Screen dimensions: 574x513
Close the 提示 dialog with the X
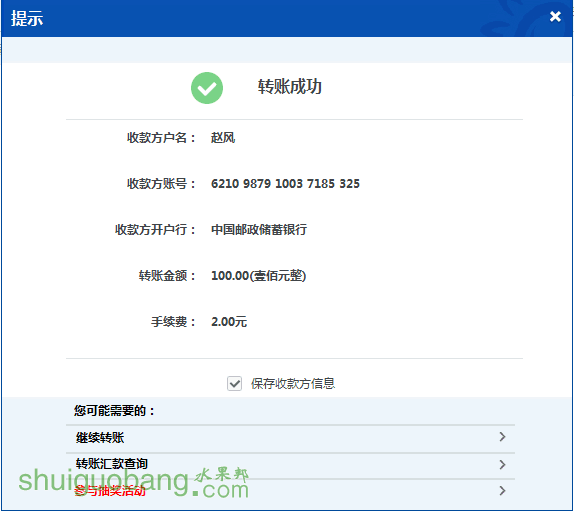point(555,16)
